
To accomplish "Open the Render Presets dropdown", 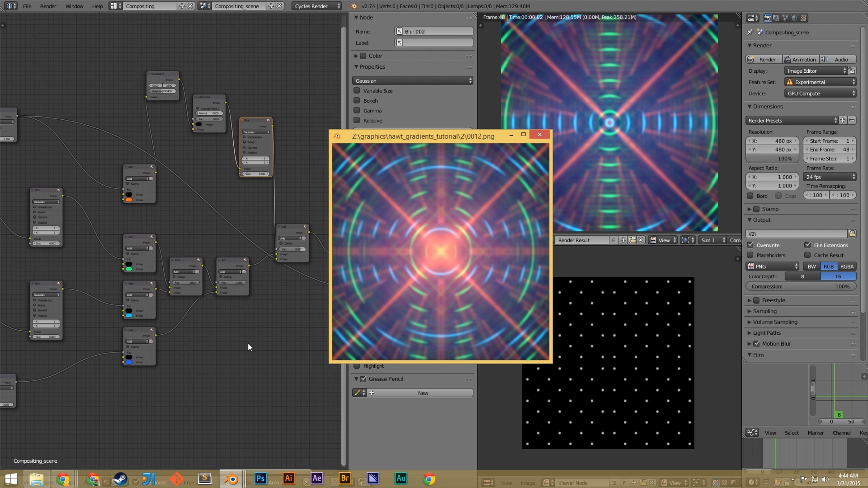I will (x=792, y=120).
